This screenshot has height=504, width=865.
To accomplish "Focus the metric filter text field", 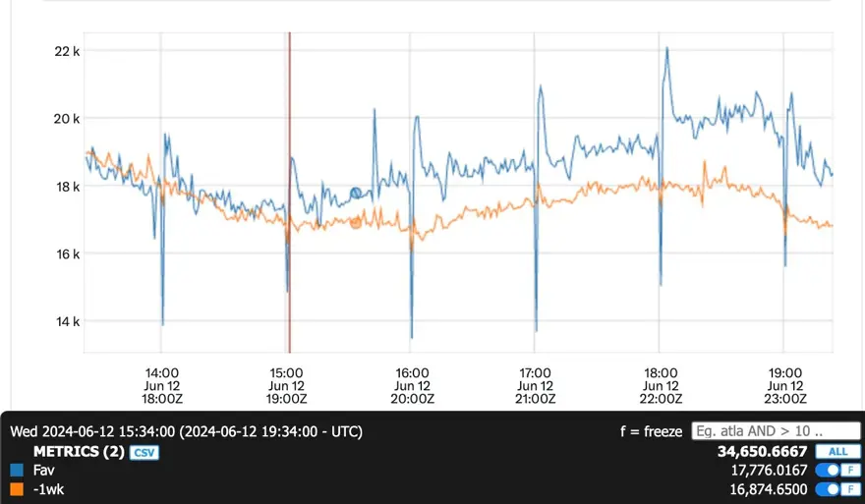I will [x=772, y=430].
